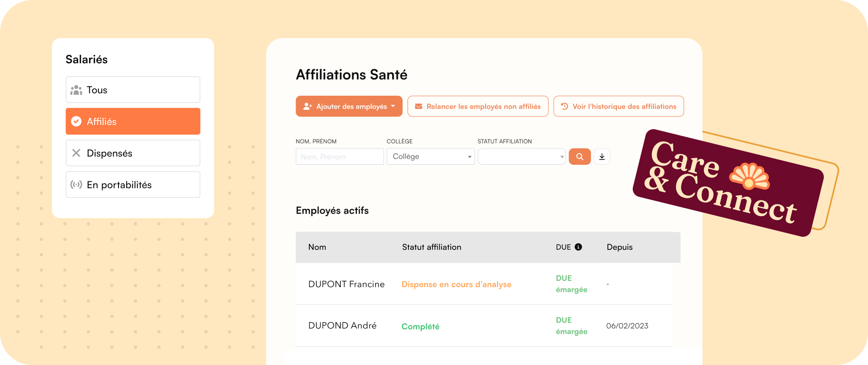Show the En portabilités employees

(133, 185)
